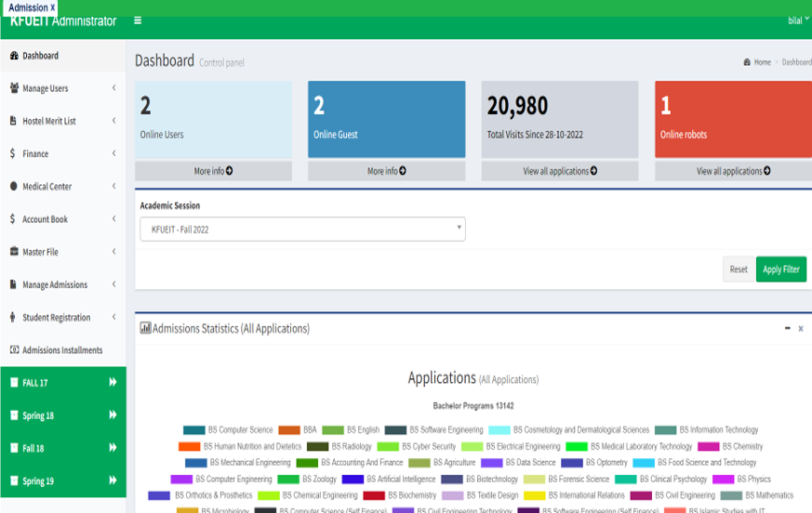Toggle BS Computer Science legend swatch
The image size is (812, 513).
pyautogui.click(x=194, y=430)
